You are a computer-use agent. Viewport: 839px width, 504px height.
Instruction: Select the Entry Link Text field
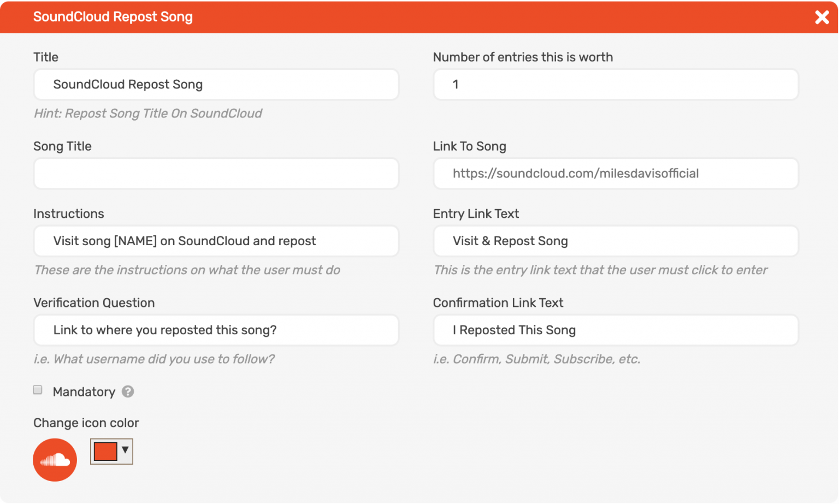tap(616, 241)
